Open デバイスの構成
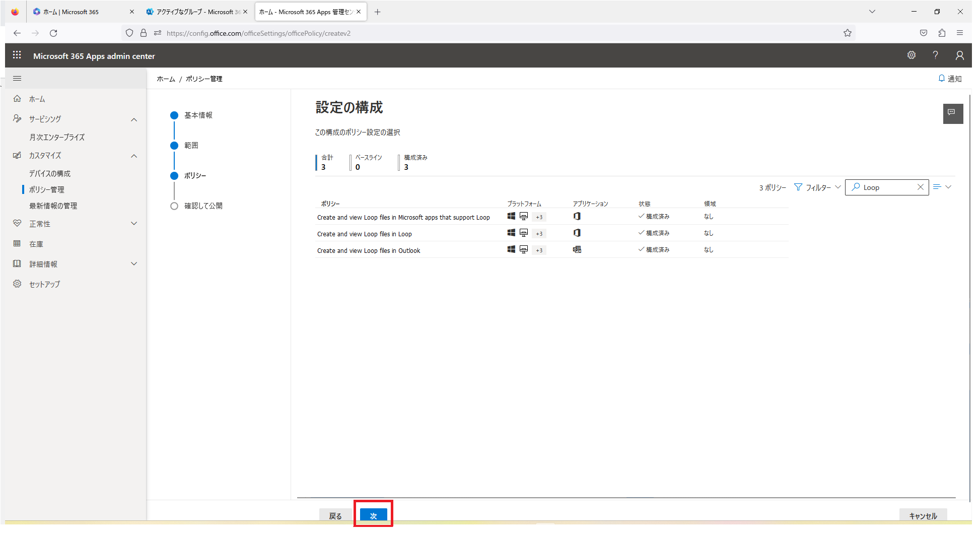Image resolution: width=980 pixels, height=534 pixels. [x=50, y=174]
